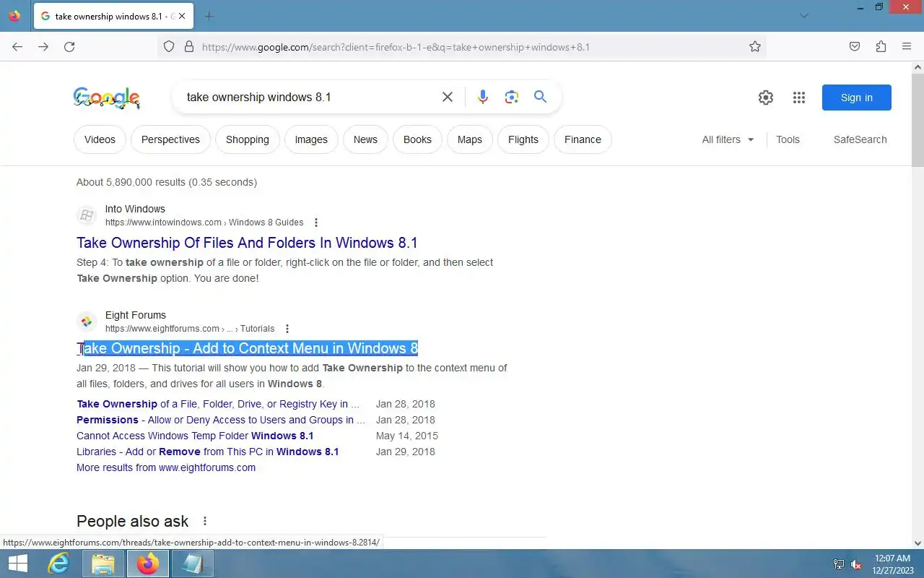Go back with the browser back arrow
The width and height of the screenshot is (924, 578).
click(x=17, y=47)
